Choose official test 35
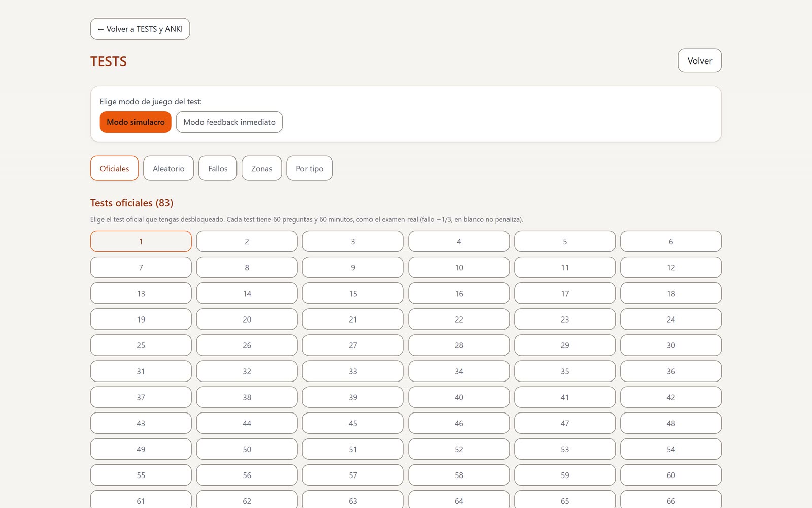Screen dimensions: 812x508 [x=565, y=371]
